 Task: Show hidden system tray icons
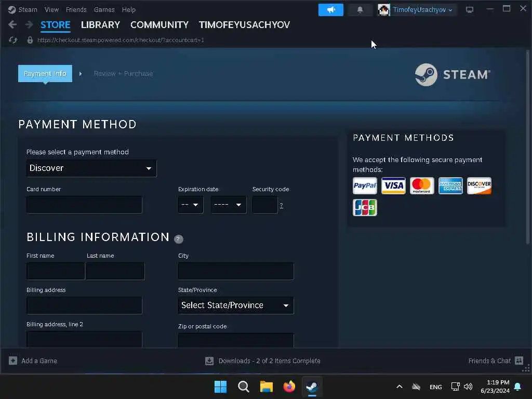(400, 387)
